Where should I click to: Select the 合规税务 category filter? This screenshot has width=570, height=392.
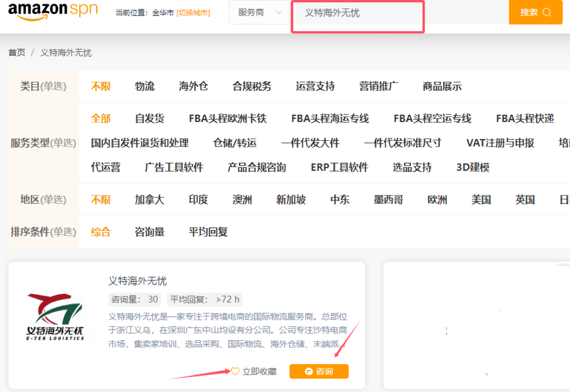pos(252,86)
